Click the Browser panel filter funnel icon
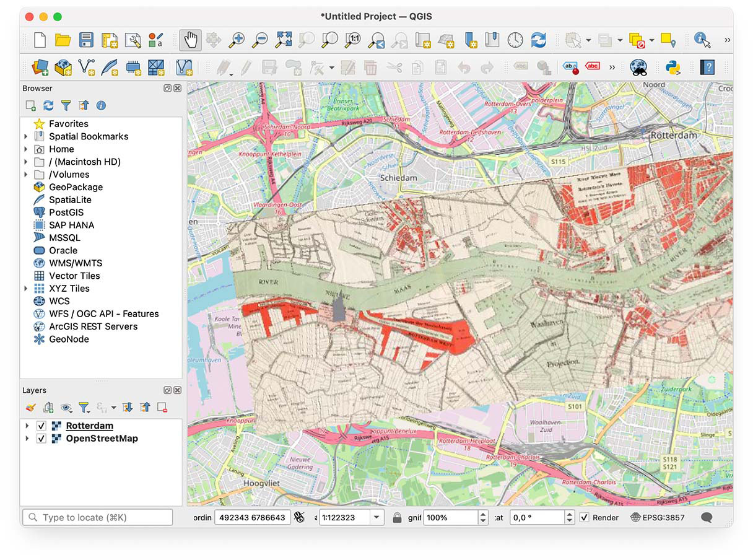Image resolution: width=753 pixels, height=560 pixels. pos(66,106)
